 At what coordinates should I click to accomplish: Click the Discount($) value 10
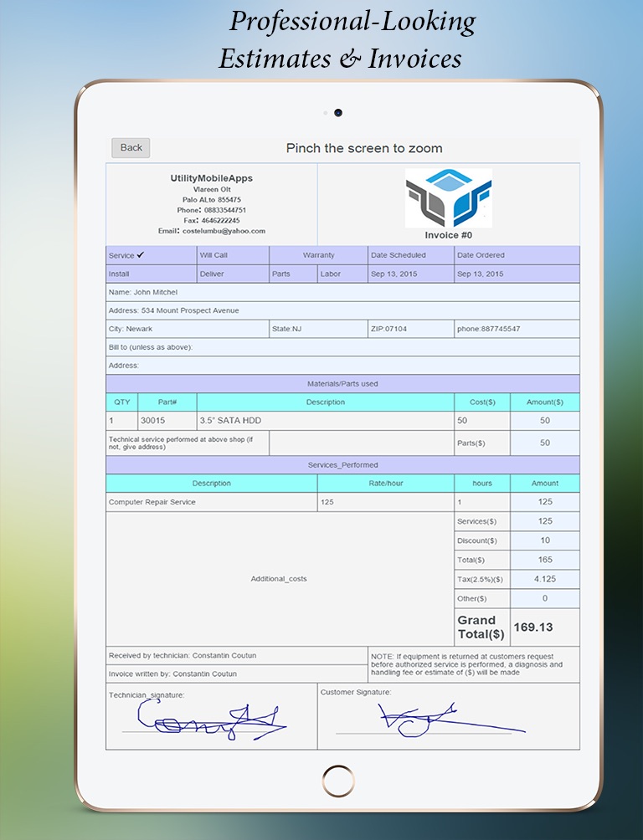(545, 540)
